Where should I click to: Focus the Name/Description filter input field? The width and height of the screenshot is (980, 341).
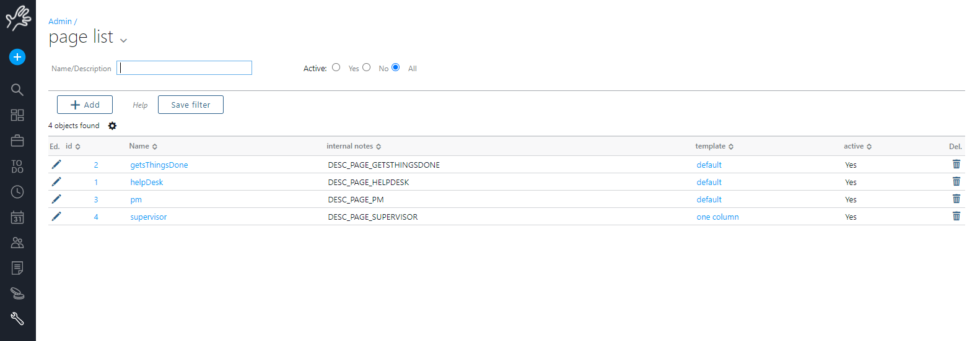click(185, 68)
